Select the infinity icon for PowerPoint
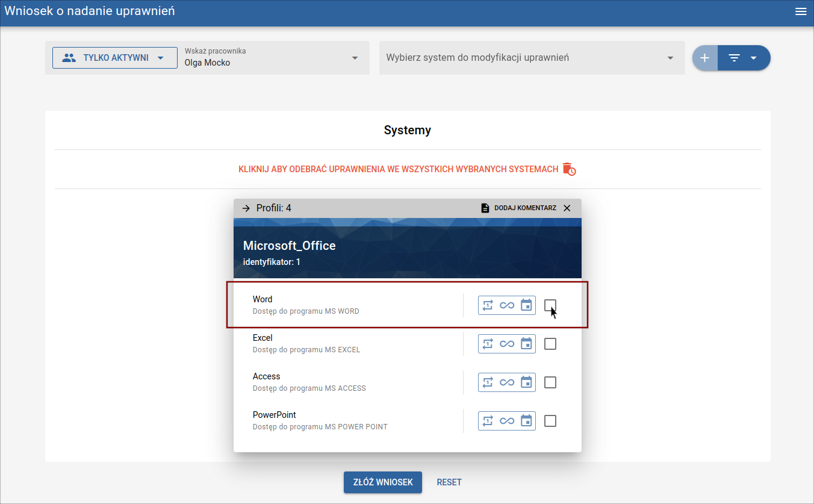814x504 pixels. coord(507,421)
